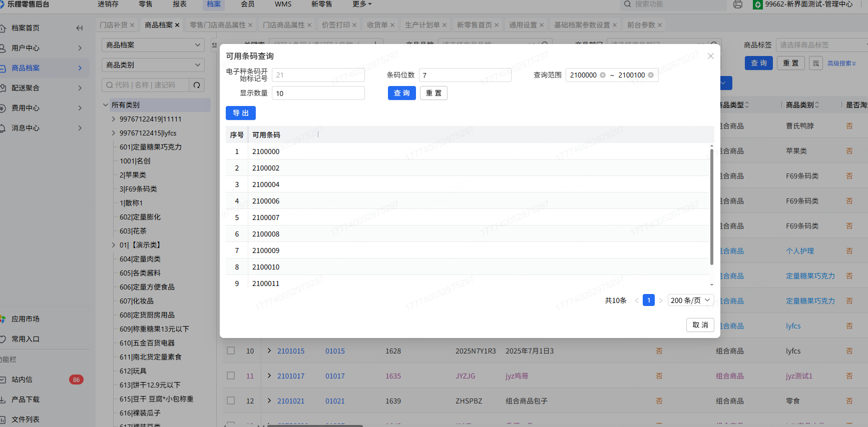Click the blue 导出 button
This screenshot has width=868, height=427.
[x=240, y=113]
